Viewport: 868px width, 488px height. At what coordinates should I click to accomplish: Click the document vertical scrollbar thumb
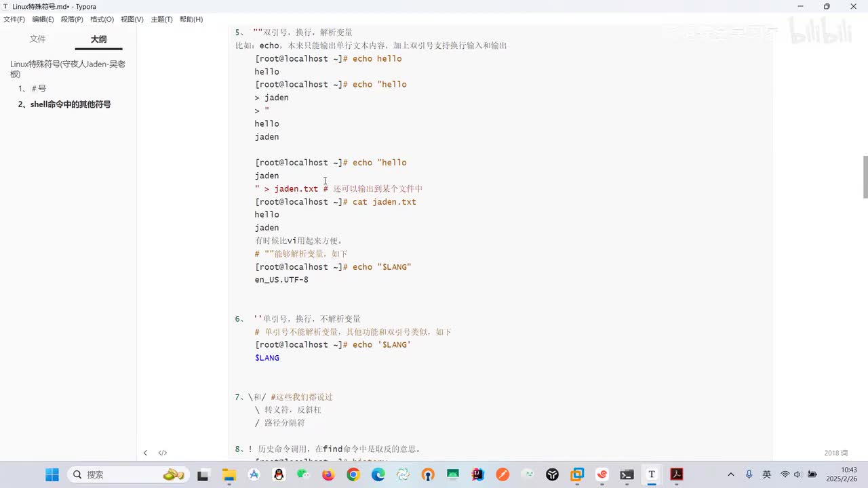[x=865, y=176]
